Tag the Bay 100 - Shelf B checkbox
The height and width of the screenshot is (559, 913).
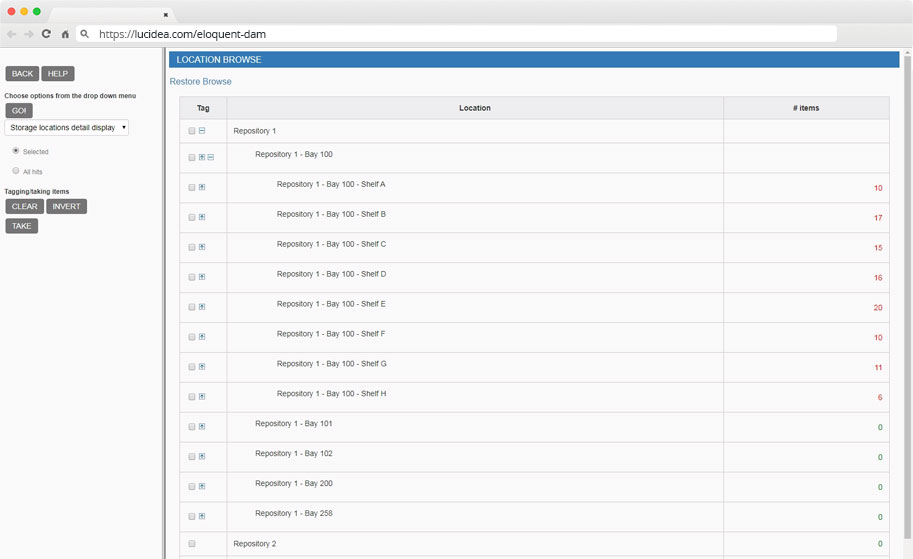[192, 217]
